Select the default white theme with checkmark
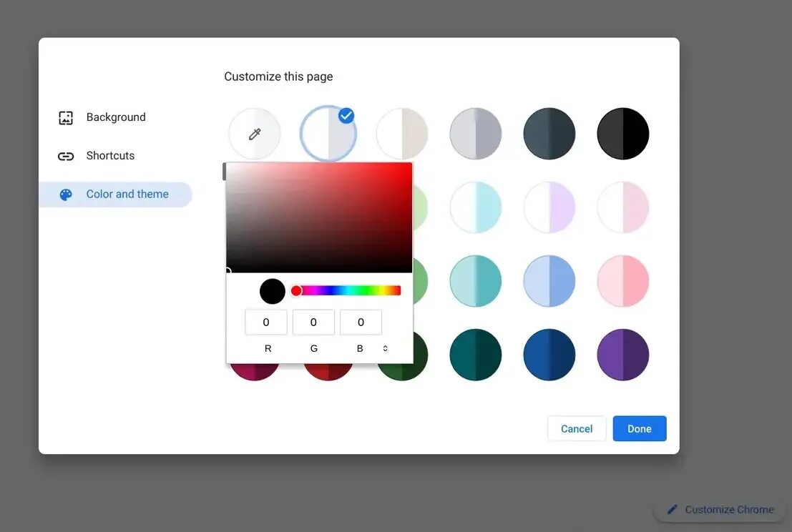 (x=328, y=134)
